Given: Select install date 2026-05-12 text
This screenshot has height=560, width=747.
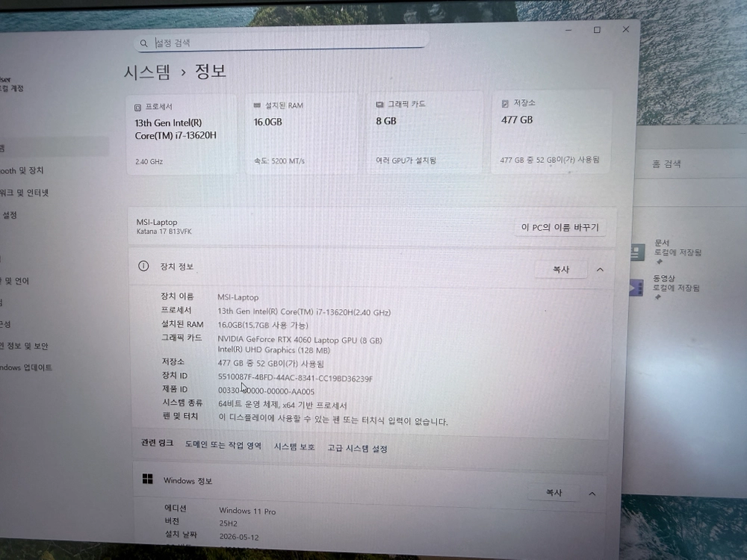Looking at the screenshot, I should 239,537.
